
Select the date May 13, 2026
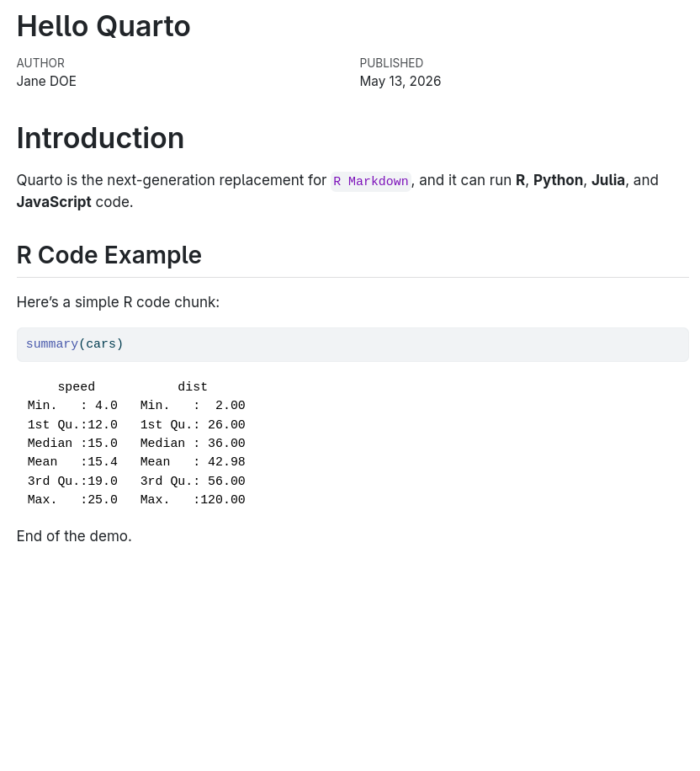point(400,81)
